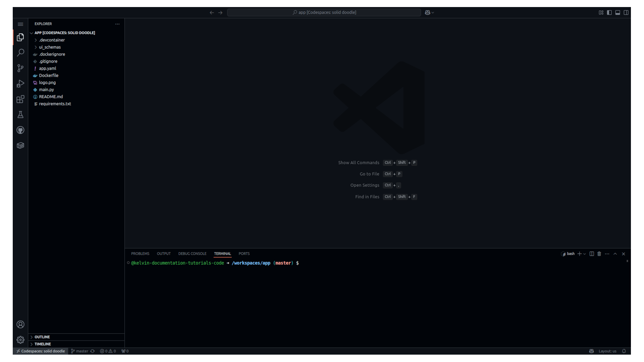Open the Source Control view
Image resolution: width=644 pixels, height=362 pixels.
[x=20, y=68]
